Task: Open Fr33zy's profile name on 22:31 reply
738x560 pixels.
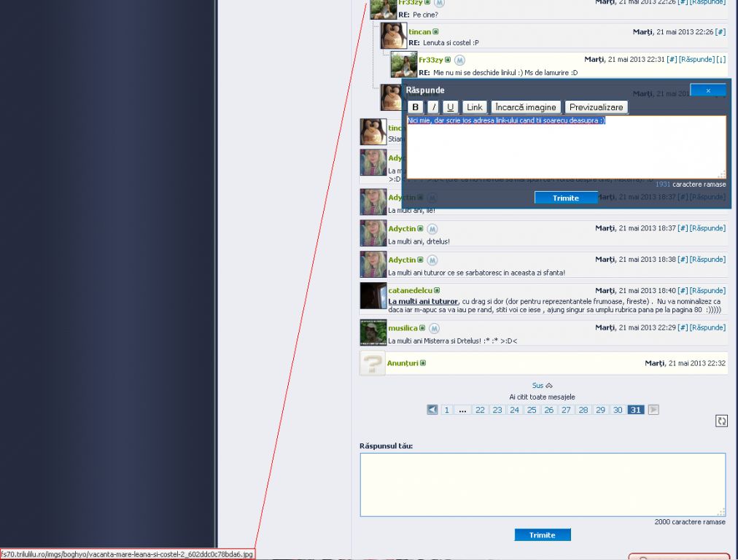Action: 431,60
